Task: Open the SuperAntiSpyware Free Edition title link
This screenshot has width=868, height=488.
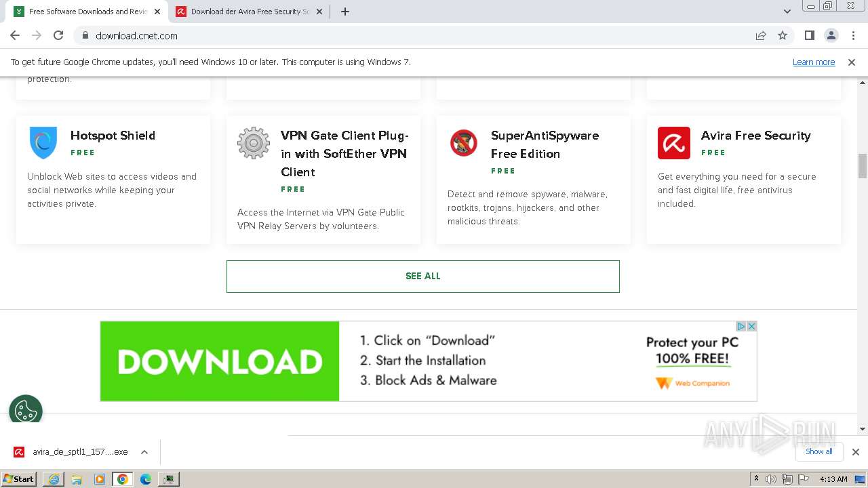Action: pos(545,144)
